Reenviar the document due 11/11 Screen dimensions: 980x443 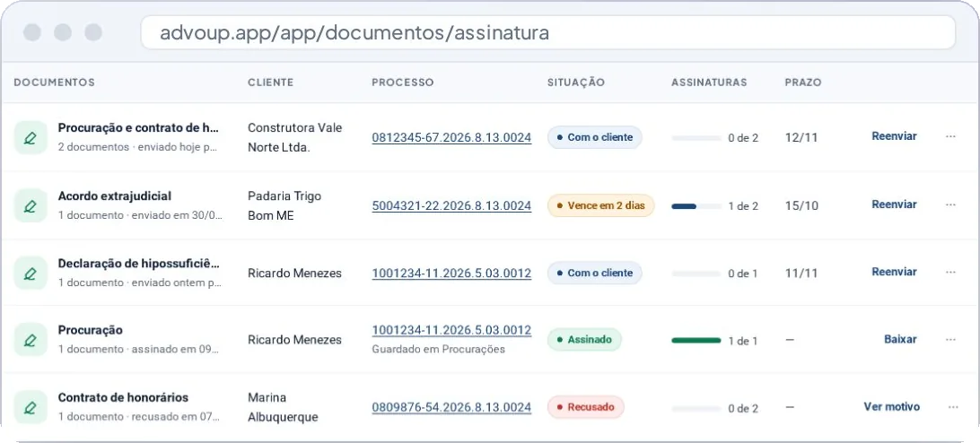point(894,272)
